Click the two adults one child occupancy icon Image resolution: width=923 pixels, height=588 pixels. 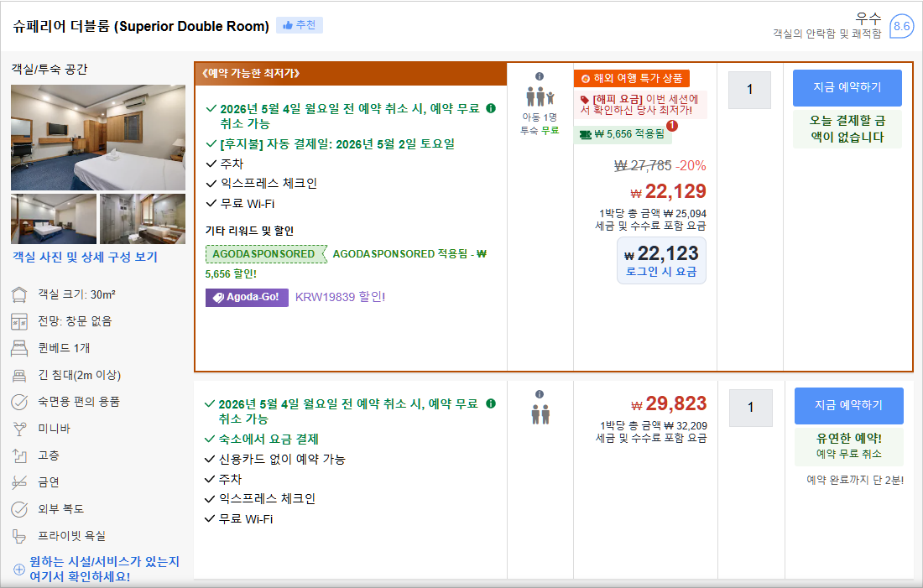point(540,96)
